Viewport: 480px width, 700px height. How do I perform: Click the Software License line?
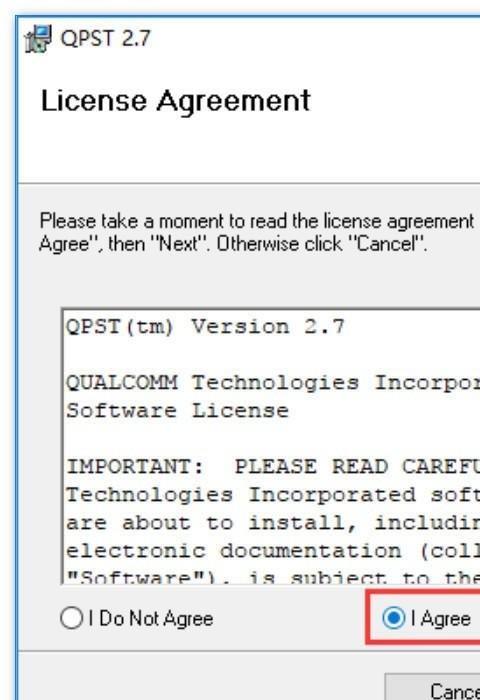[177, 411]
